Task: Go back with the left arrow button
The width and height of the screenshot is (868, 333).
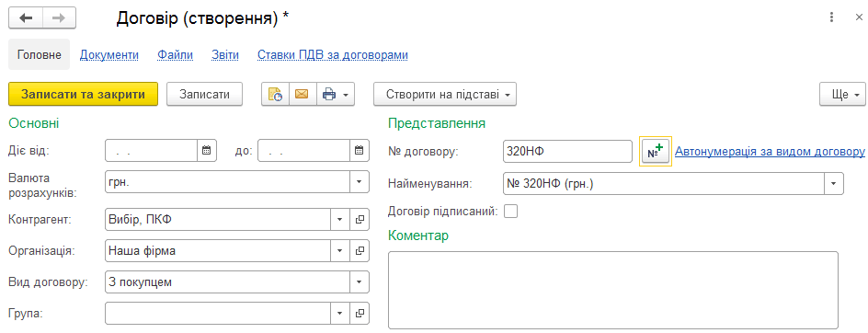Action: pyautogui.click(x=26, y=17)
